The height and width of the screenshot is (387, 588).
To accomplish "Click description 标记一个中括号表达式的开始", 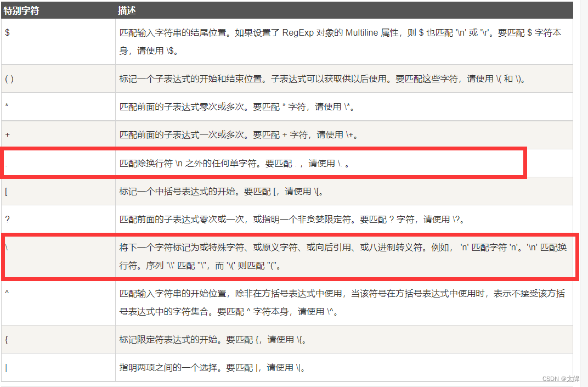I will tap(221, 192).
